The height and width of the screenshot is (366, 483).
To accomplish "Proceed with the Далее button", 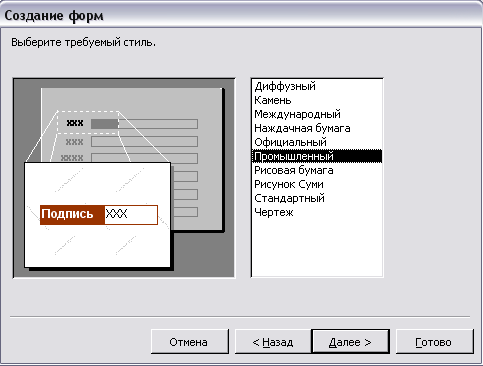I will click(x=350, y=342).
